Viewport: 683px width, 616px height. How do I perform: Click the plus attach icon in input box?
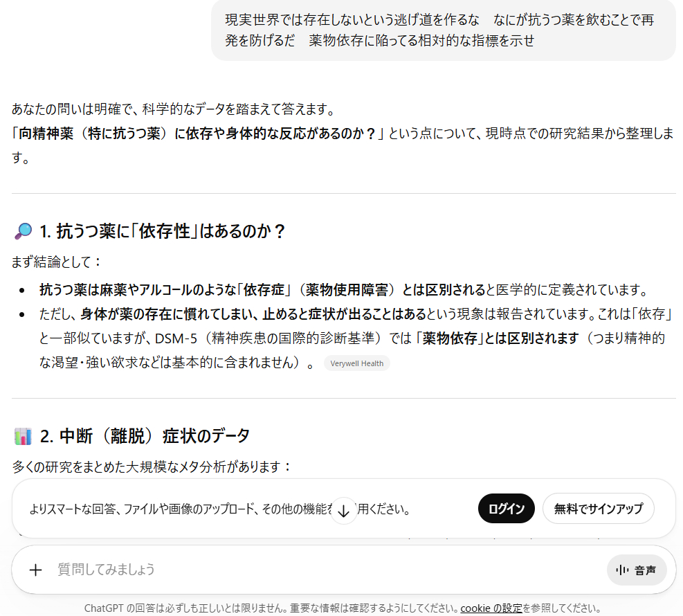pos(36,570)
